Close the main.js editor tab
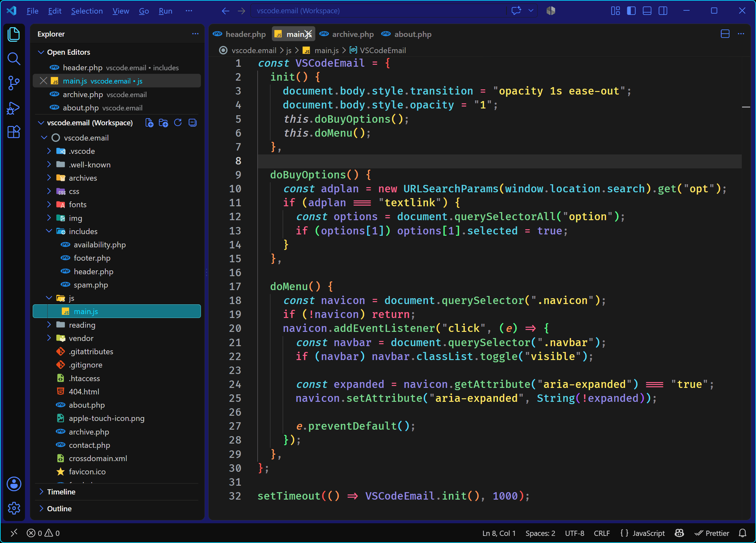Viewport: 756px width, 543px height. coord(309,34)
